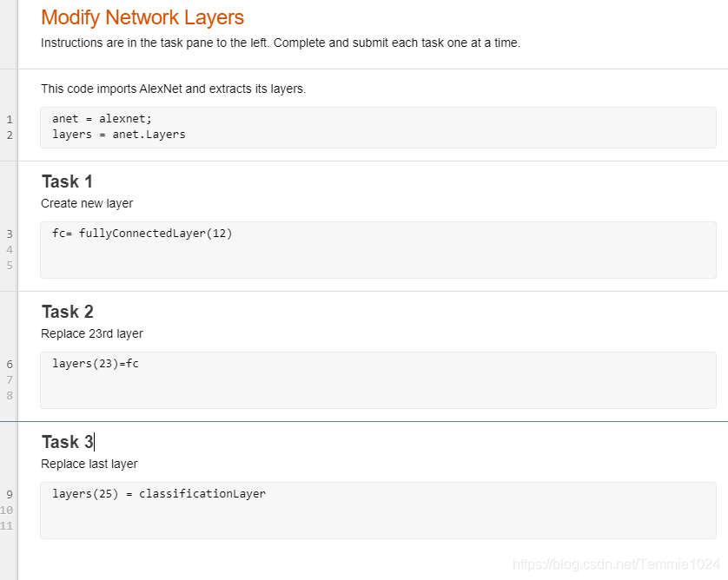Click the 'Replace 23rd layer' text
The height and width of the screenshot is (580, 728).
point(92,333)
